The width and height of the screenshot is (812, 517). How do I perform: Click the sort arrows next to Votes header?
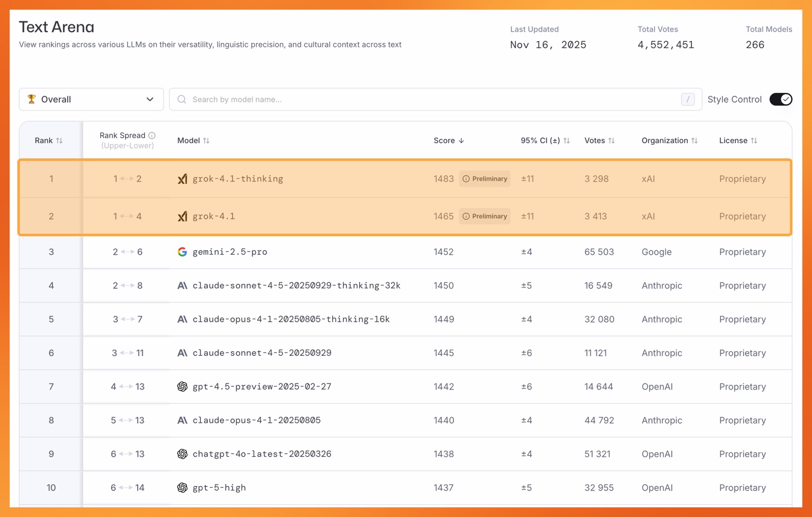pyautogui.click(x=611, y=140)
